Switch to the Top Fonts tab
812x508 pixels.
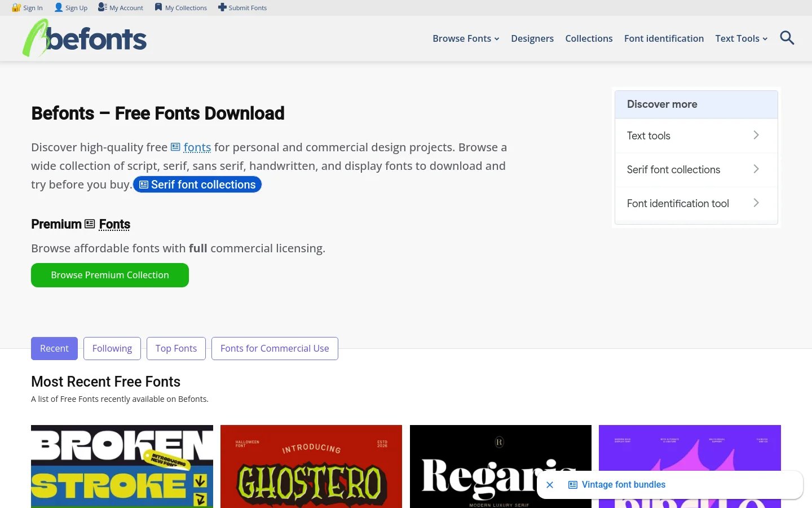point(176,348)
